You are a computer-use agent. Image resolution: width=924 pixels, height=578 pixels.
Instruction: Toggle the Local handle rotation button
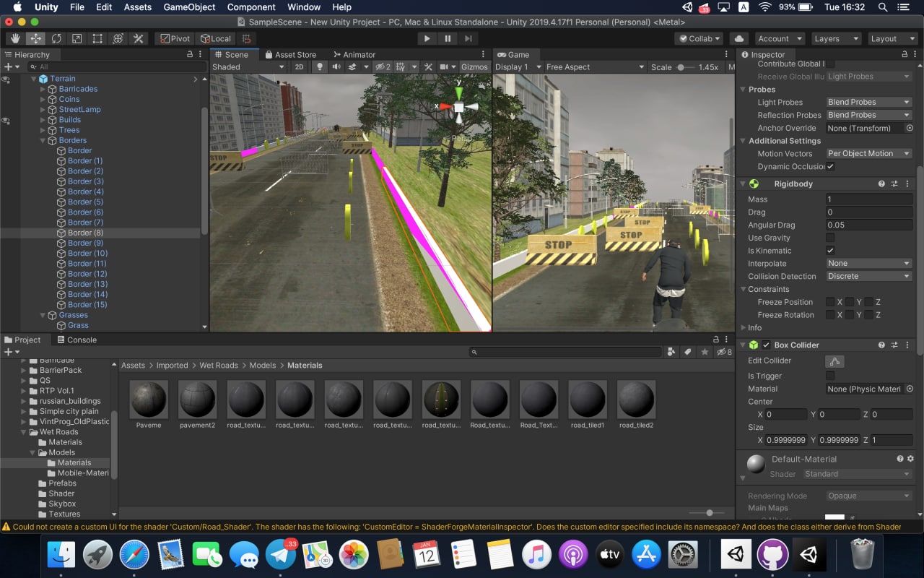coord(215,38)
